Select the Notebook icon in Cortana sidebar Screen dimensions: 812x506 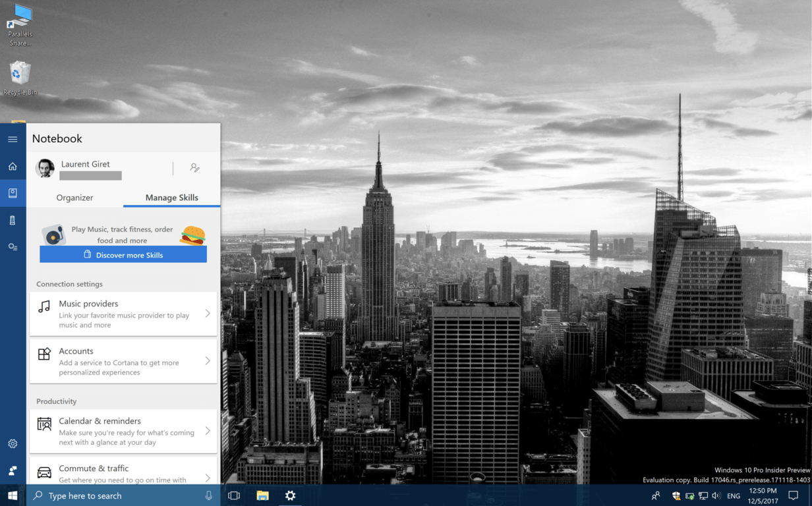click(x=13, y=193)
